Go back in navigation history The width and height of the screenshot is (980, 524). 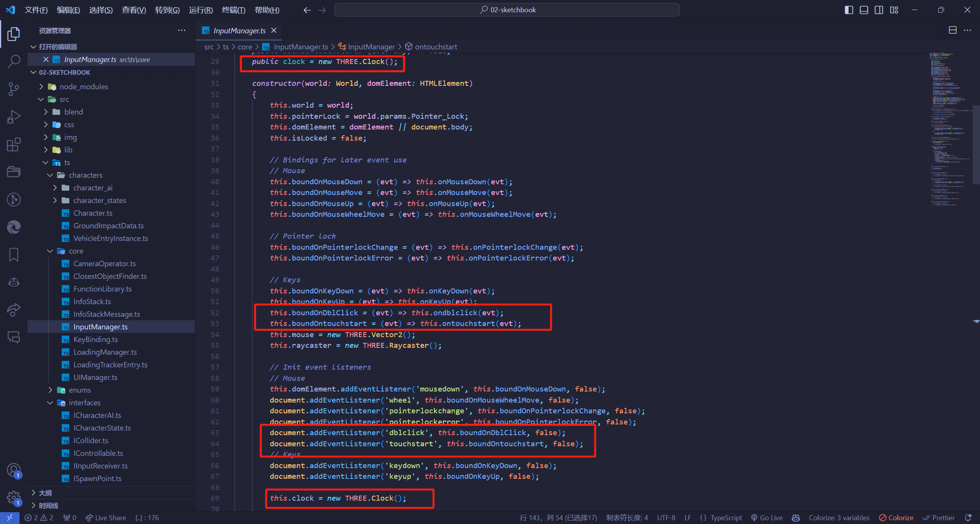click(x=307, y=10)
